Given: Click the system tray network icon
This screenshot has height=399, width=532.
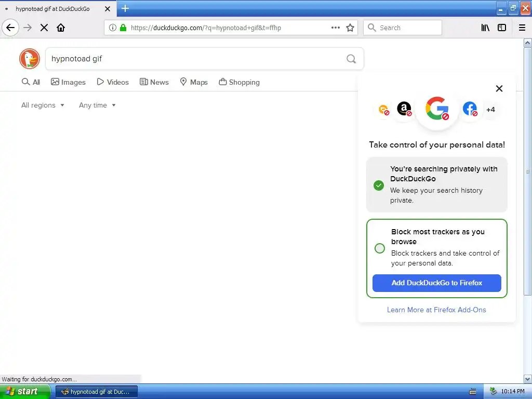Looking at the screenshot, I should 493,392.
